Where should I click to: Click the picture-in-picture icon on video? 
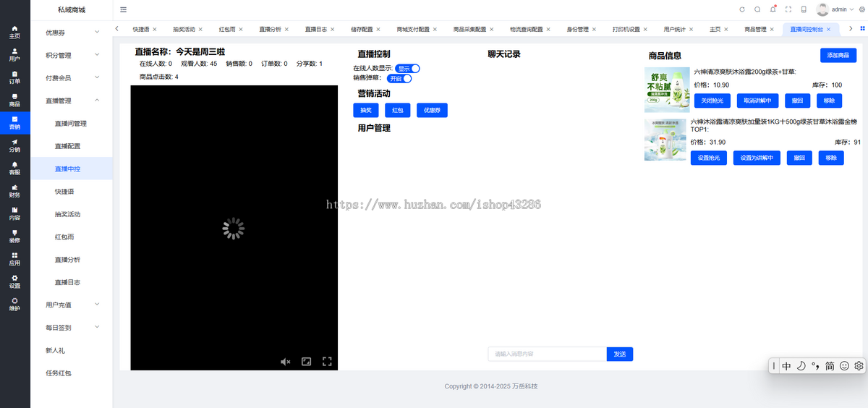coord(307,361)
